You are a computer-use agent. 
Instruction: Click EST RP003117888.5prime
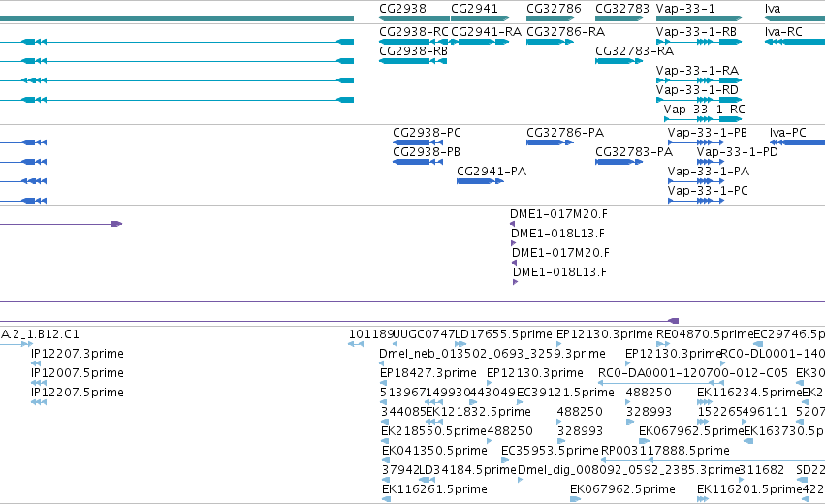pos(665,451)
